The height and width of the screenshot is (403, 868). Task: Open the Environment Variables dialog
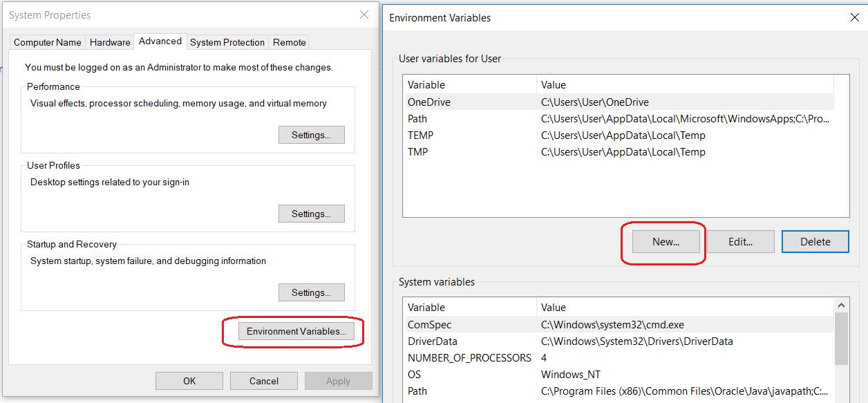pos(296,331)
